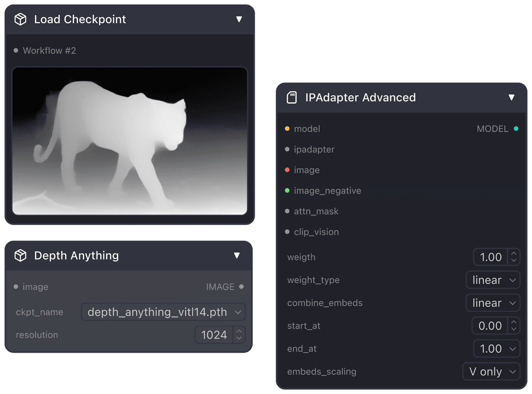The width and height of the screenshot is (532, 394).
Task: Open the embeds_scaling V only dropdown
Action: 491,371
